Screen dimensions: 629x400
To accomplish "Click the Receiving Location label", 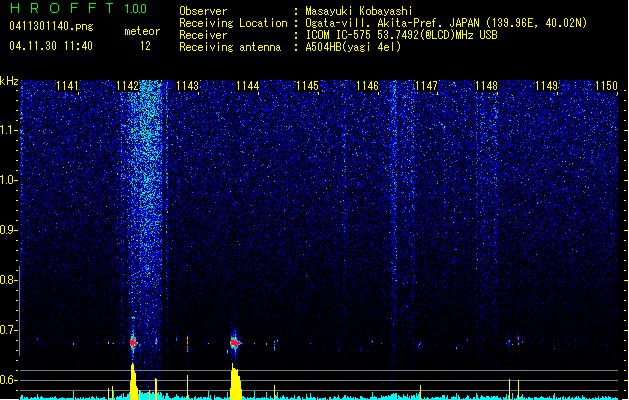I will click(233, 23).
